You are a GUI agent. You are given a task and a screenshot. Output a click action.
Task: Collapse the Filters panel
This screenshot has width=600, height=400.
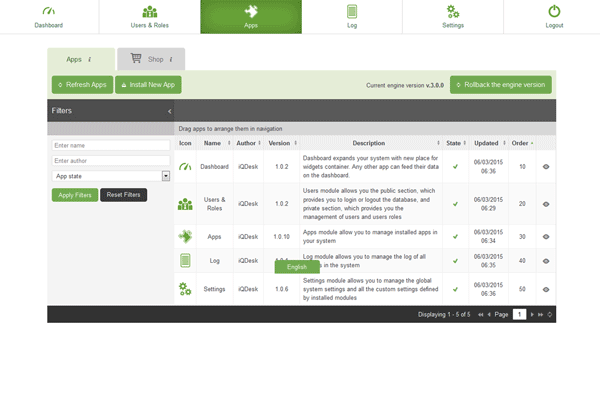tap(169, 111)
